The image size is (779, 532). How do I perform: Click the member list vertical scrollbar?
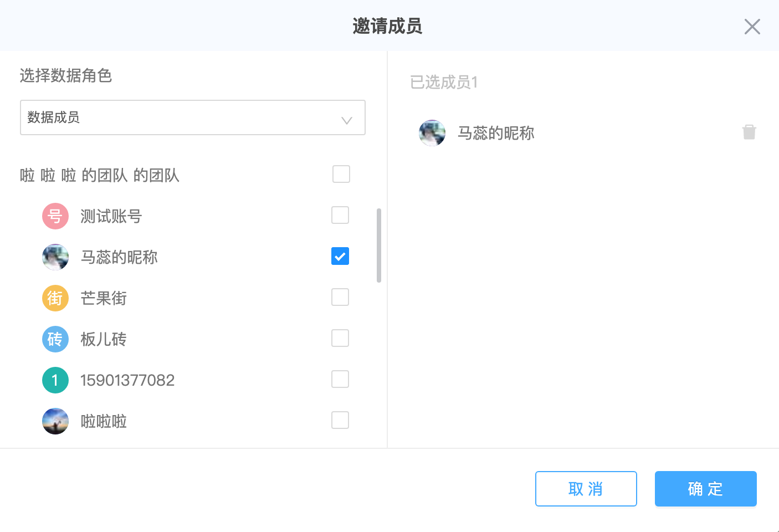379,245
